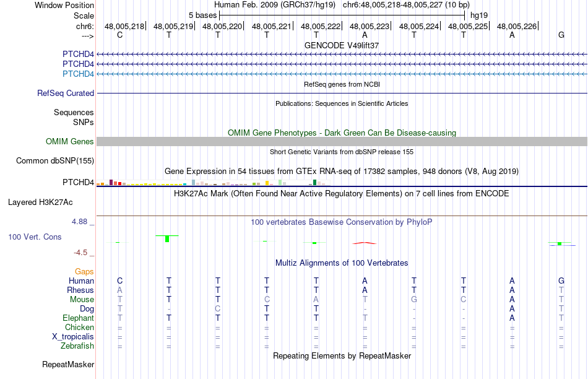Click the C base in the Dog row
The height and width of the screenshot is (379, 588).
click(x=217, y=309)
